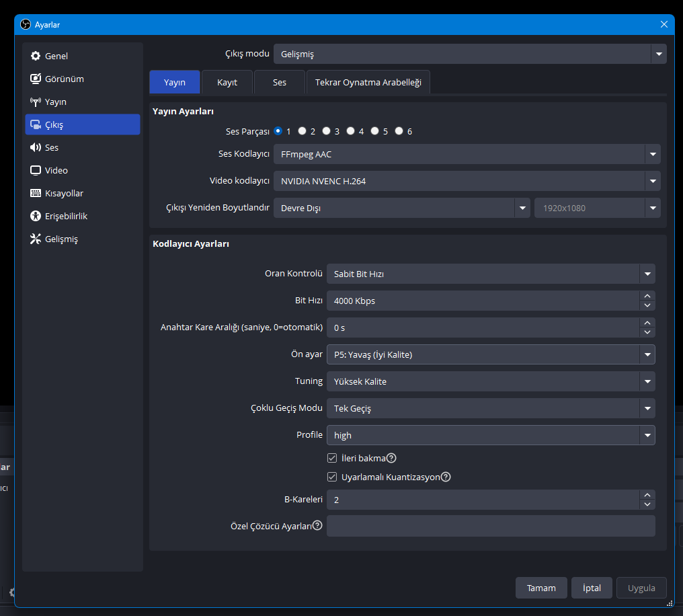The image size is (683, 616).
Task: Open Erişebilirlik accessibility icon
Action: pyautogui.click(x=36, y=216)
